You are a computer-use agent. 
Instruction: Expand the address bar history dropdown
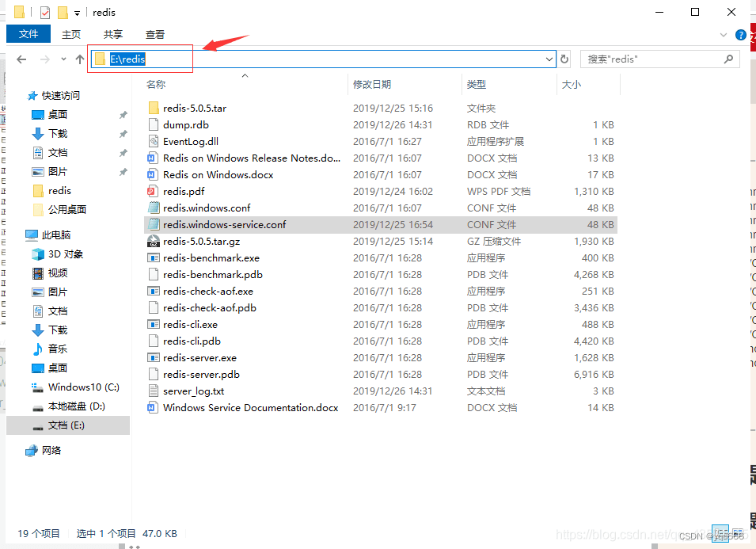tap(549, 59)
